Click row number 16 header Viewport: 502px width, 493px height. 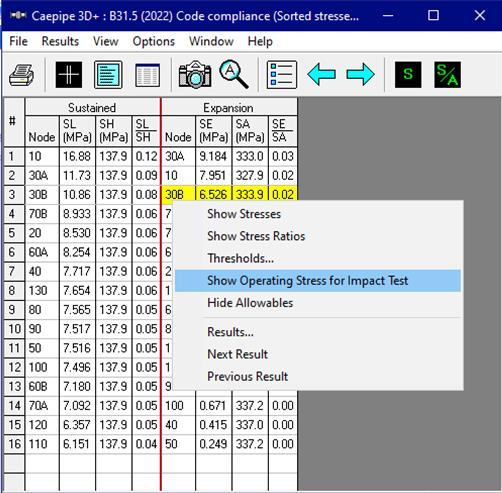14,444
